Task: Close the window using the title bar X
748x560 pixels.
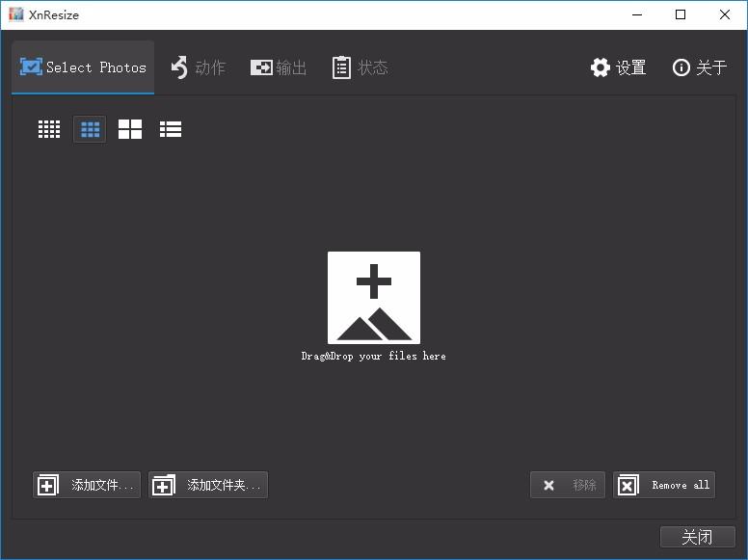Action: (725, 14)
